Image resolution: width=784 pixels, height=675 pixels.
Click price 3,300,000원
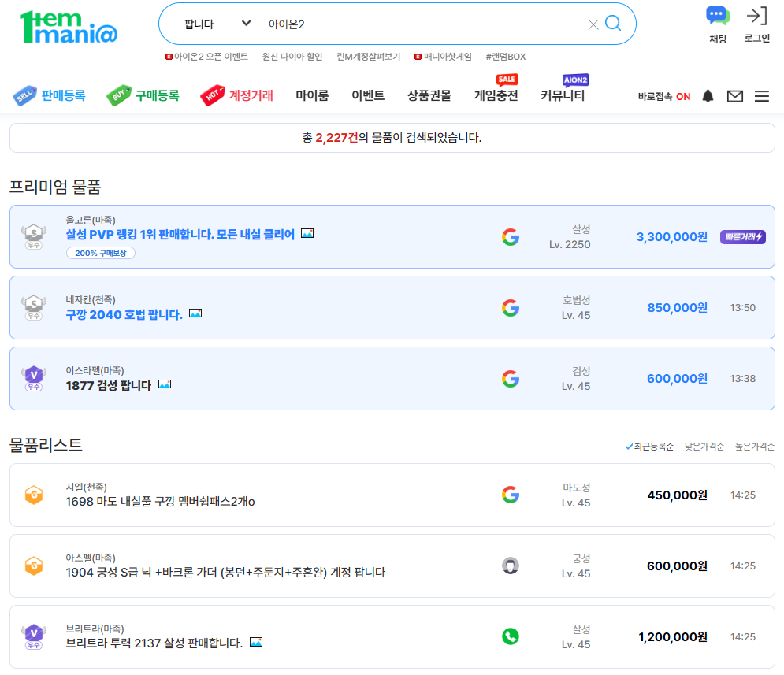pyautogui.click(x=671, y=237)
